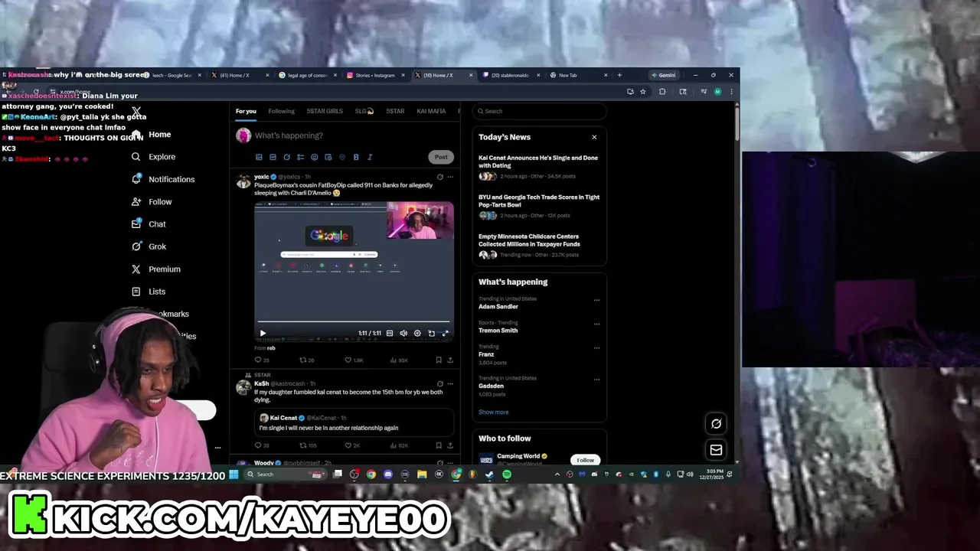The image size is (980, 551).
Task: Add media via the composer image icon
Action: click(259, 157)
